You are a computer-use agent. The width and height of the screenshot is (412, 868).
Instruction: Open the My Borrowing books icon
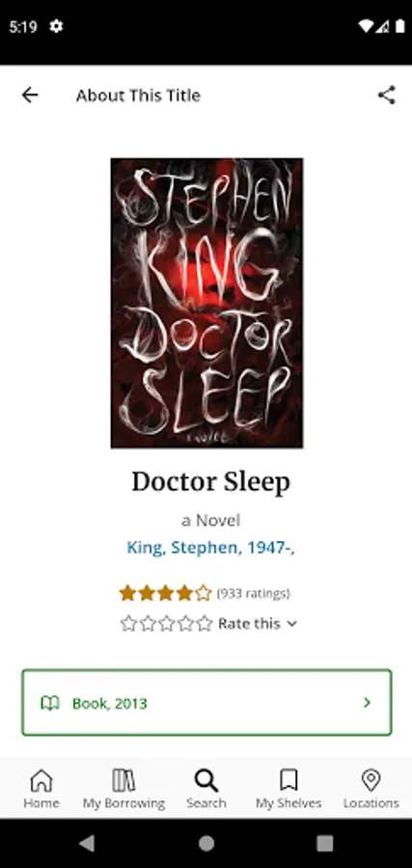(x=124, y=780)
